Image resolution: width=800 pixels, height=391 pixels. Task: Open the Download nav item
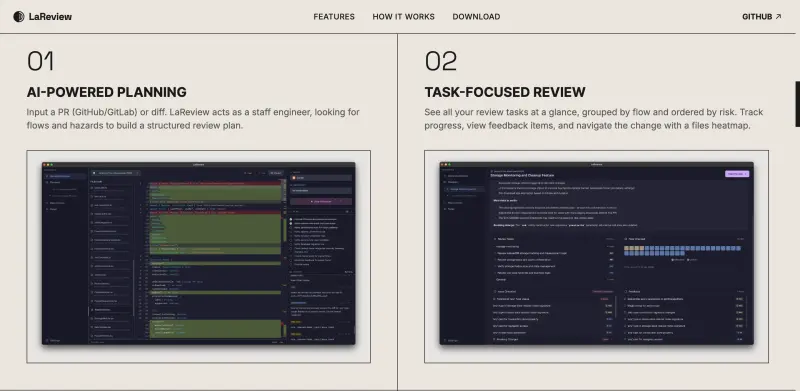pos(476,17)
